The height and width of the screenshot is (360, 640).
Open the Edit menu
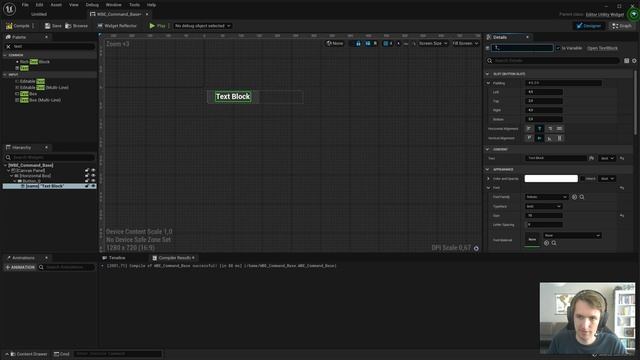39,5
